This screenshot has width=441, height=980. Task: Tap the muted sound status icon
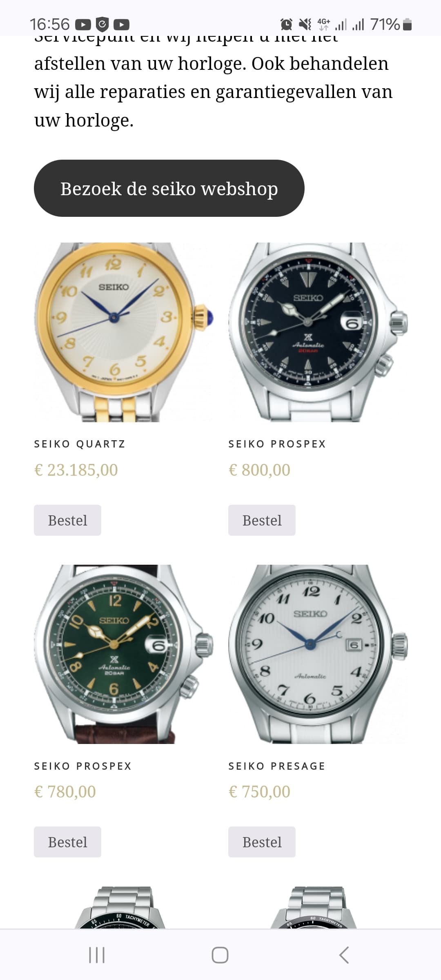click(x=305, y=24)
